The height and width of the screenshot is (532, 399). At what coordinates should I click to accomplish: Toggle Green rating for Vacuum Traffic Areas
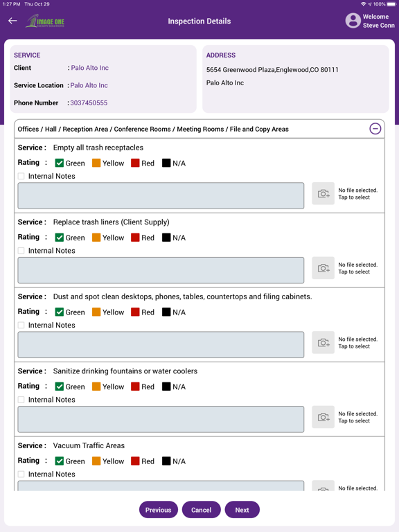click(x=60, y=461)
